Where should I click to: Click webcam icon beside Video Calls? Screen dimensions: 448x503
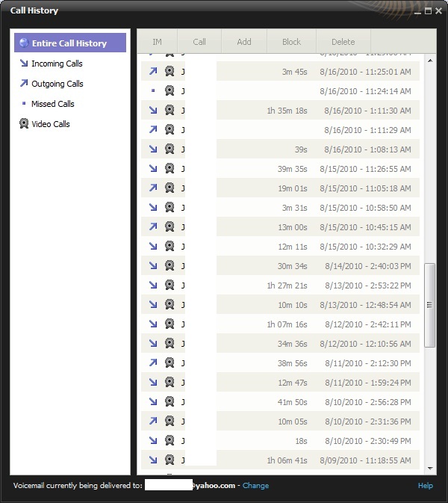[24, 123]
